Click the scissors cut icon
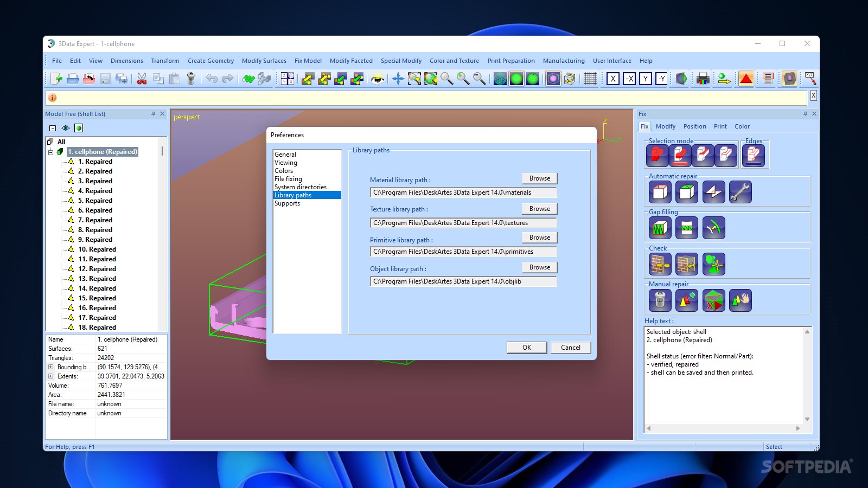 (142, 79)
